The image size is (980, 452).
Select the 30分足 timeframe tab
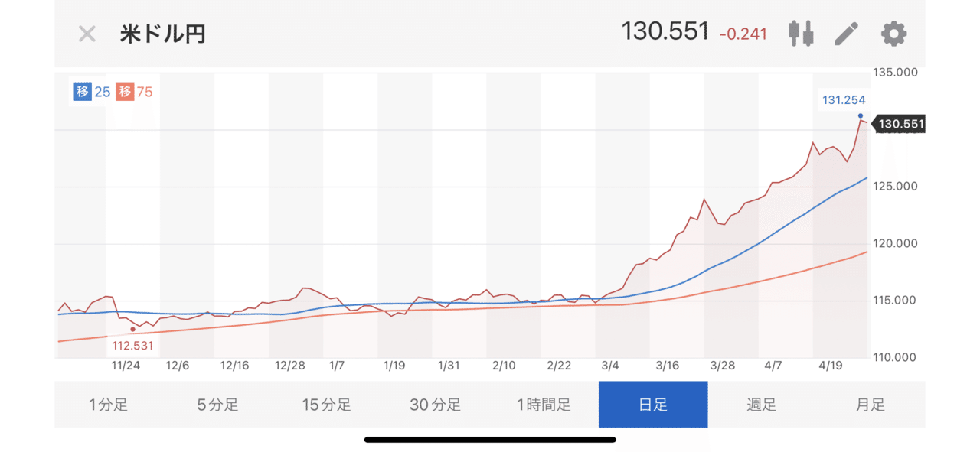435,405
